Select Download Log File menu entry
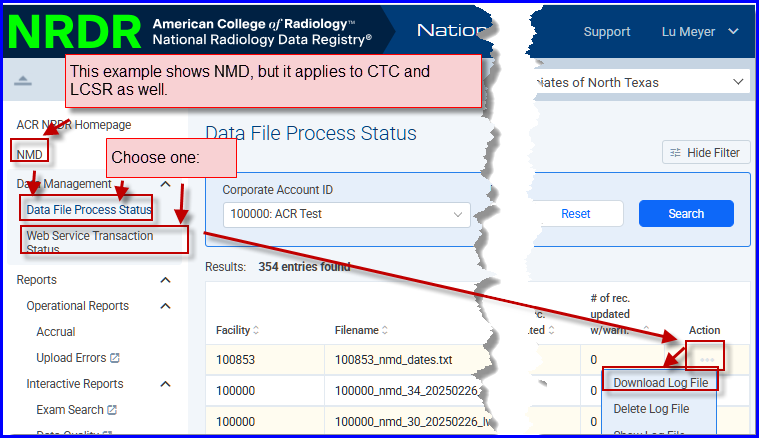The width and height of the screenshot is (759, 438). (660, 382)
